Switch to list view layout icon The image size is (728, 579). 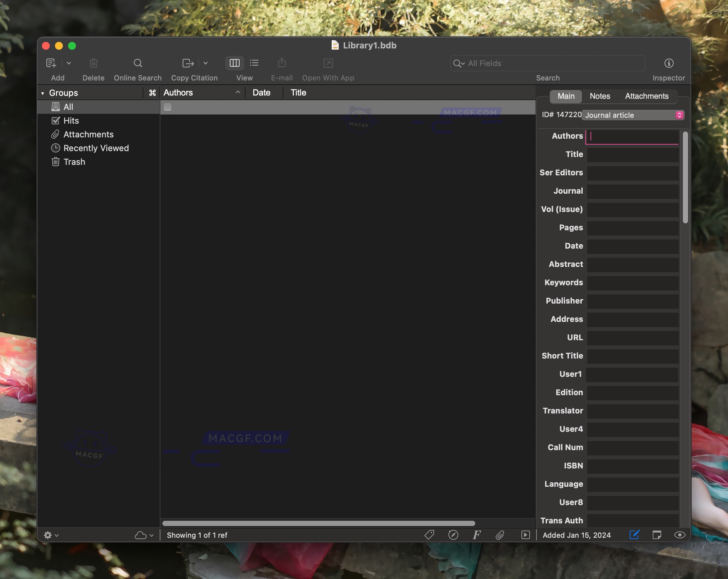(254, 63)
